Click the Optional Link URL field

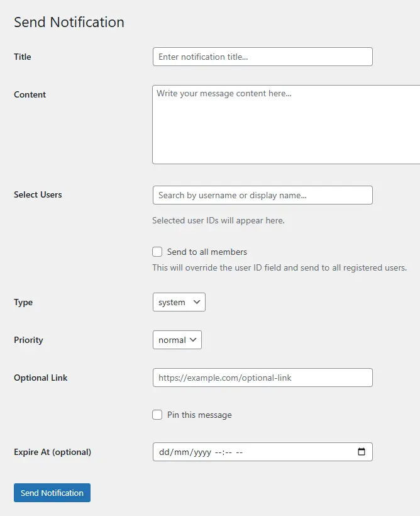click(262, 378)
